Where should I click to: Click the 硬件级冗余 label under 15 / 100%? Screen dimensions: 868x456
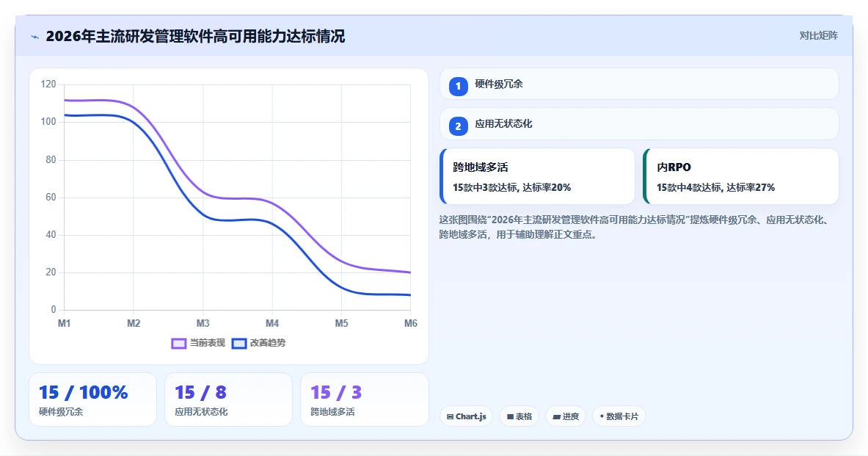61,412
